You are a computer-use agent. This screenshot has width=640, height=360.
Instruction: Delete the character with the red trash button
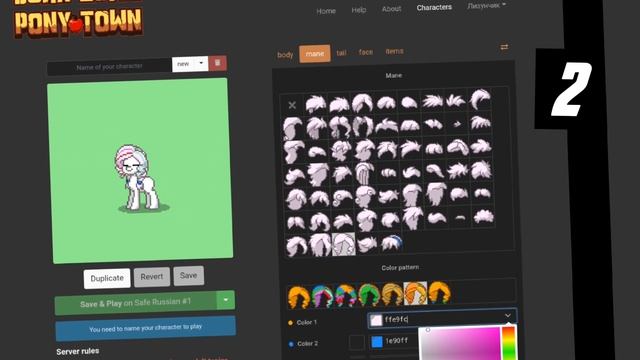[x=218, y=63]
